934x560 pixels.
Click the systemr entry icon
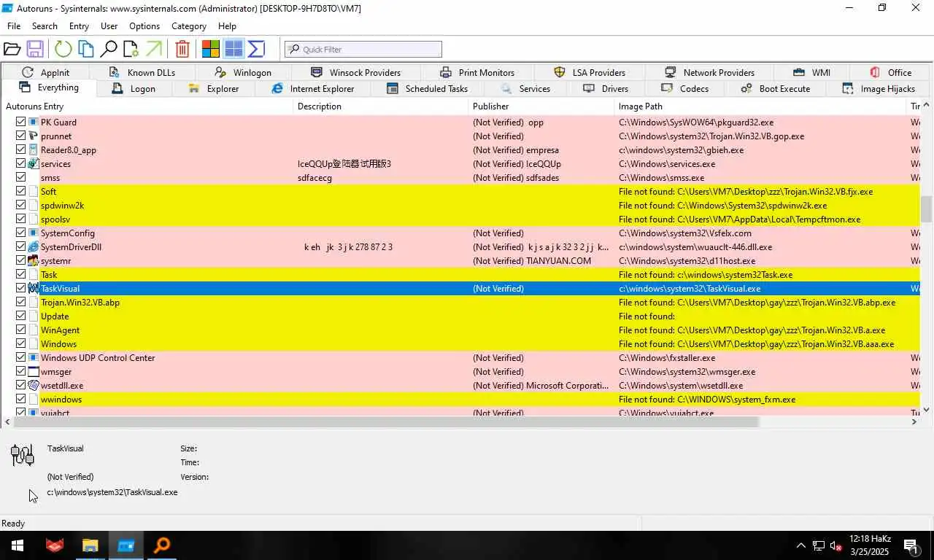pos(33,260)
